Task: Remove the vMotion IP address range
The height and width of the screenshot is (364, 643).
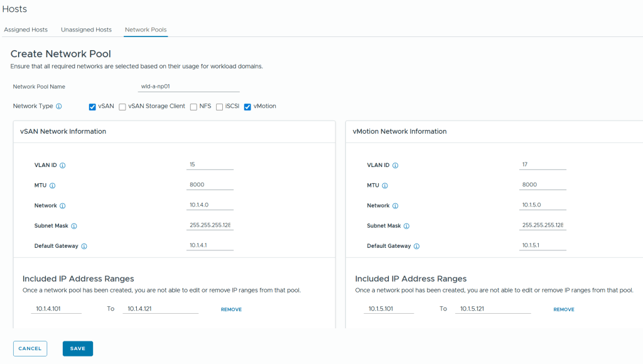Action: (x=563, y=309)
